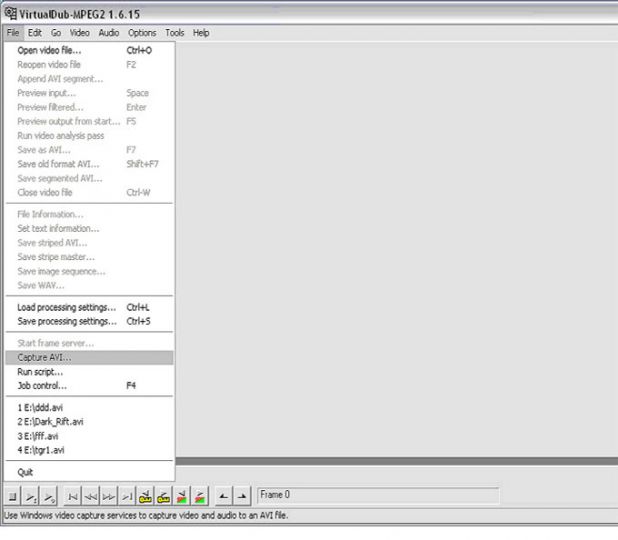Step forward one frame
Image resolution: width=618 pixels, height=540 pixels.
(x=109, y=496)
